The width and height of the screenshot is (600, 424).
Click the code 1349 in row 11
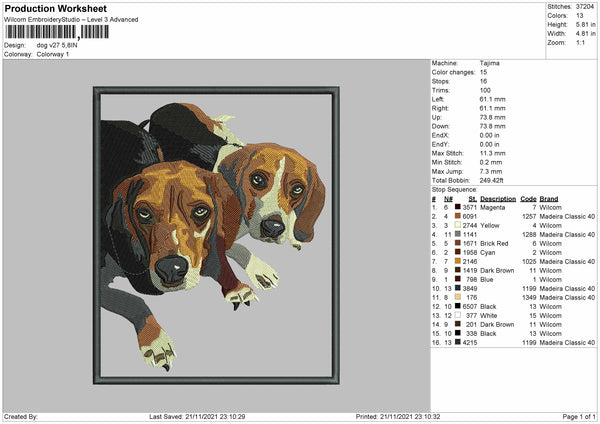pos(529,298)
